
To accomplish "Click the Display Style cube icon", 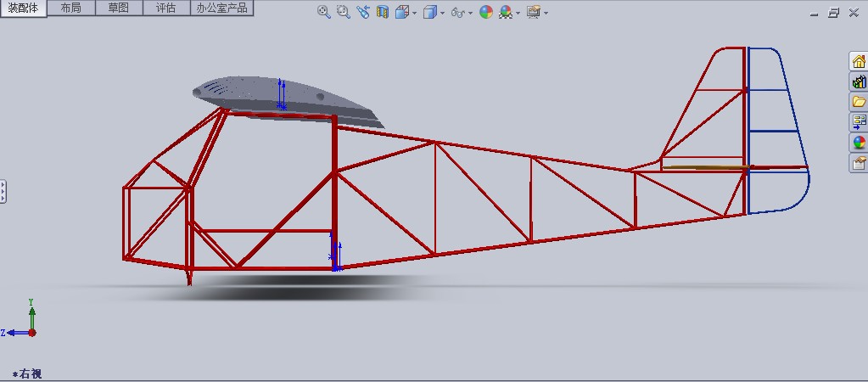I will 429,12.
